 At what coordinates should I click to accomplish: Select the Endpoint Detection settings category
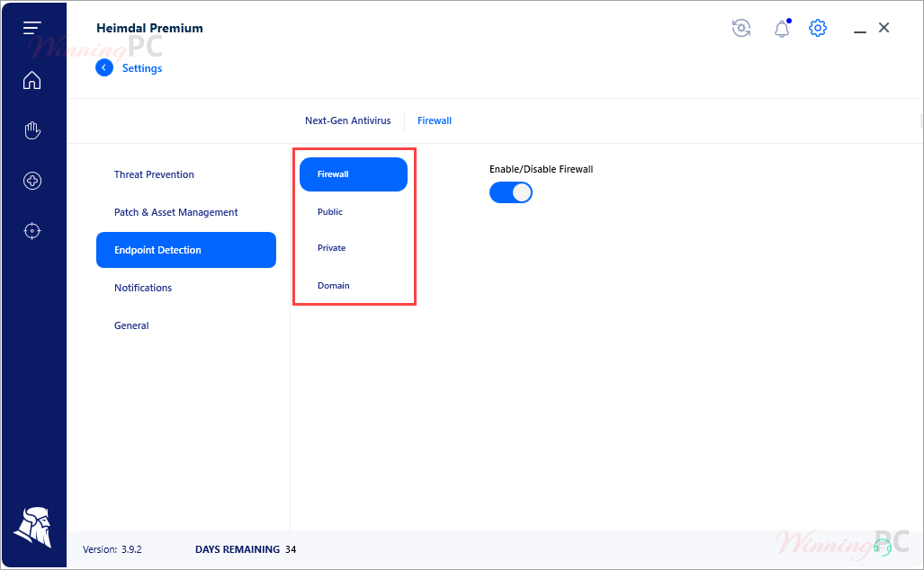[186, 250]
